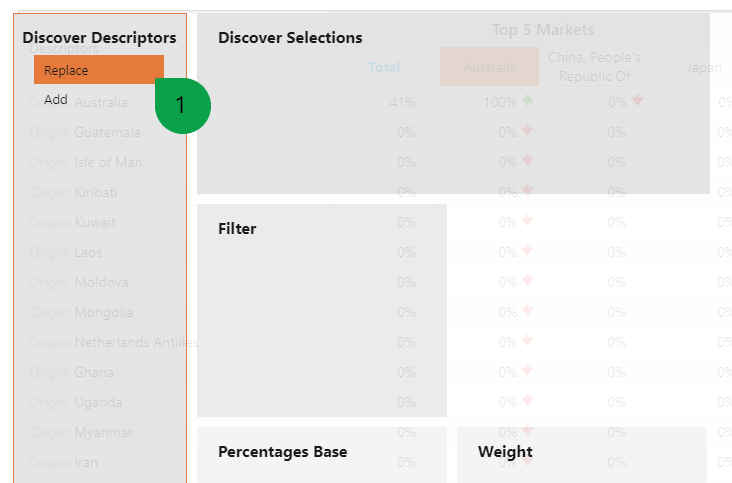The image size is (732, 483).
Task: Select the Replace option in Discover Descriptors
Action: (99, 70)
